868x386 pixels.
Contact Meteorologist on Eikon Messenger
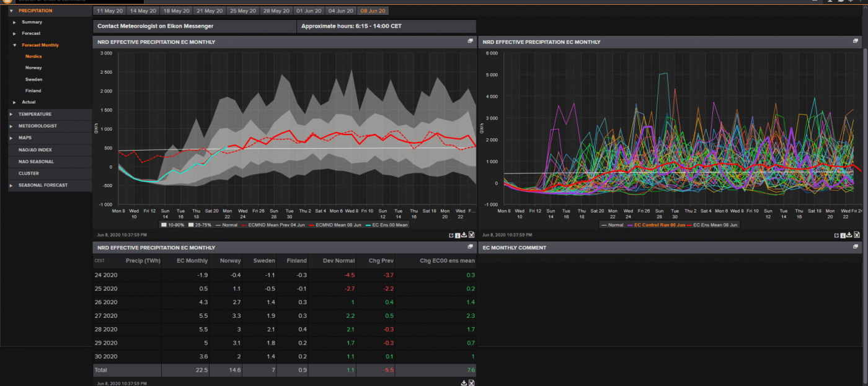click(195, 27)
